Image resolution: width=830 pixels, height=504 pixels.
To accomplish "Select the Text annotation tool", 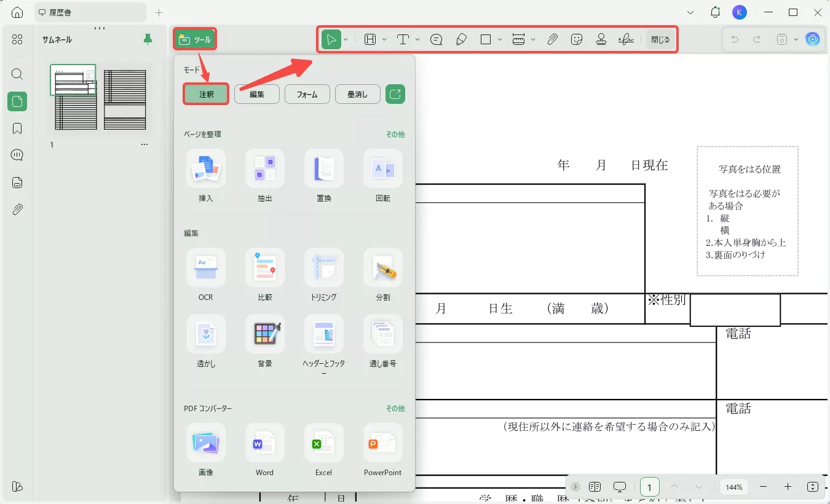I will pos(403,39).
